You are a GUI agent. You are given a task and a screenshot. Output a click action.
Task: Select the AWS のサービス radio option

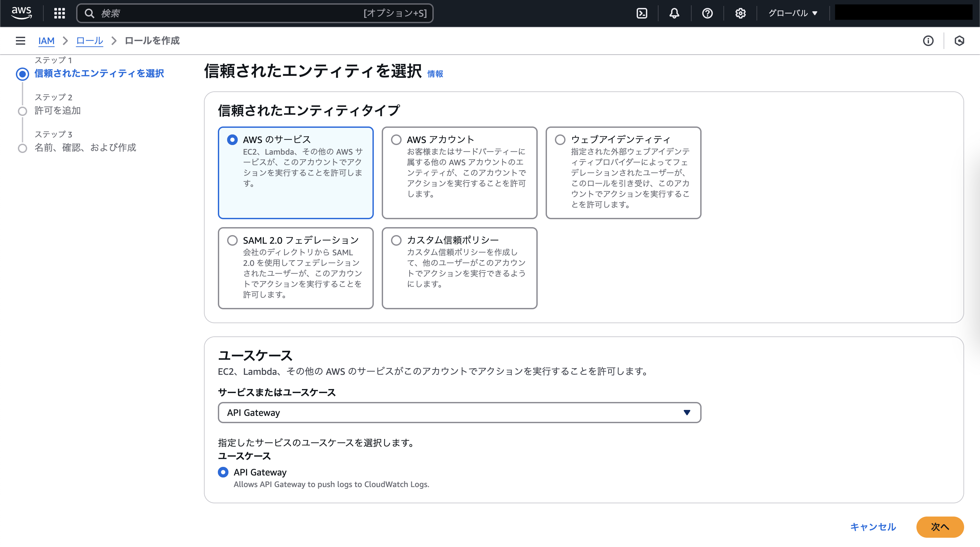232,140
